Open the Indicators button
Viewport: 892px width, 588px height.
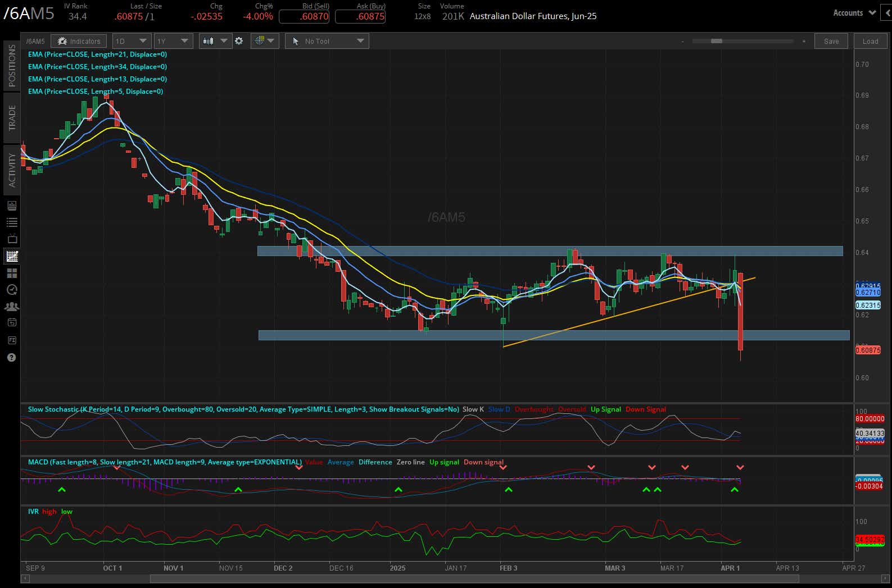pos(79,41)
